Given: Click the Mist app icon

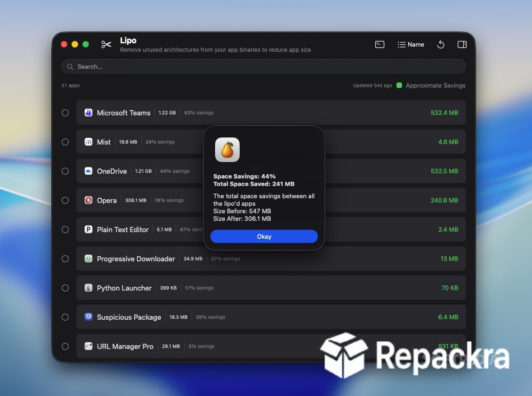Looking at the screenshot, I should 89,142.
